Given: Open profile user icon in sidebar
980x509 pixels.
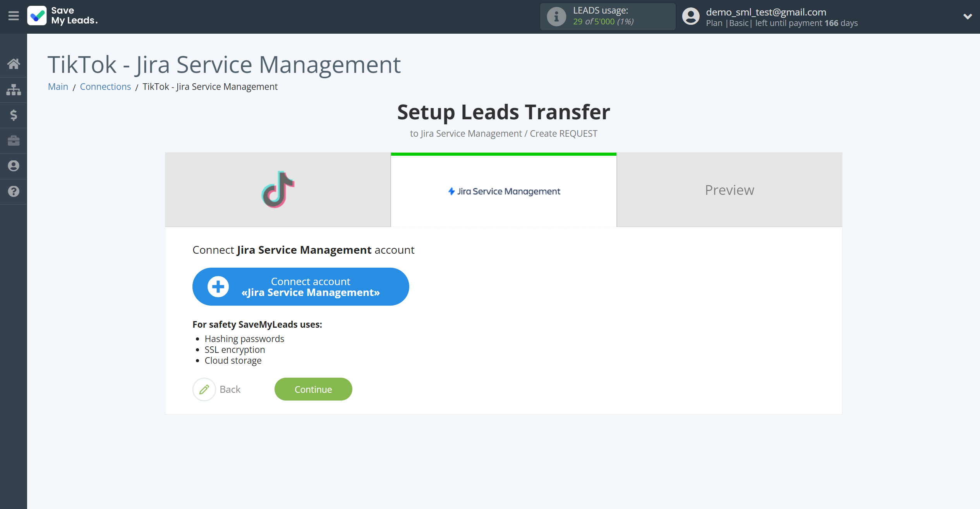Looking at the screenshot, I should point(14,166).
